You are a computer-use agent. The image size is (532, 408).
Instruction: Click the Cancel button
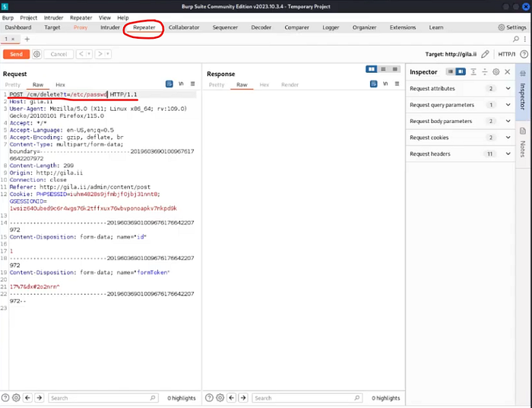(59, 54)
